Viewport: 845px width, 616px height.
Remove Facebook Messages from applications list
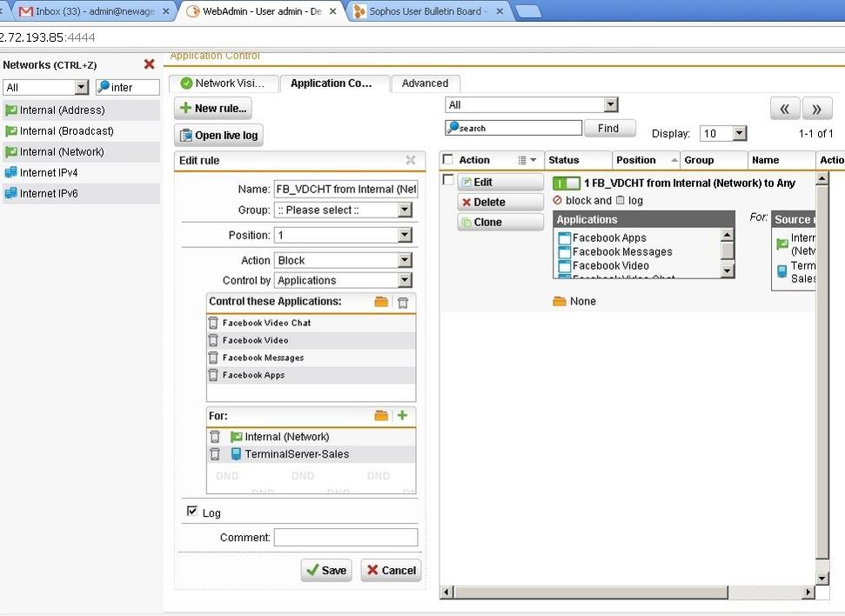pyautogui.click(x=213, y=358)
